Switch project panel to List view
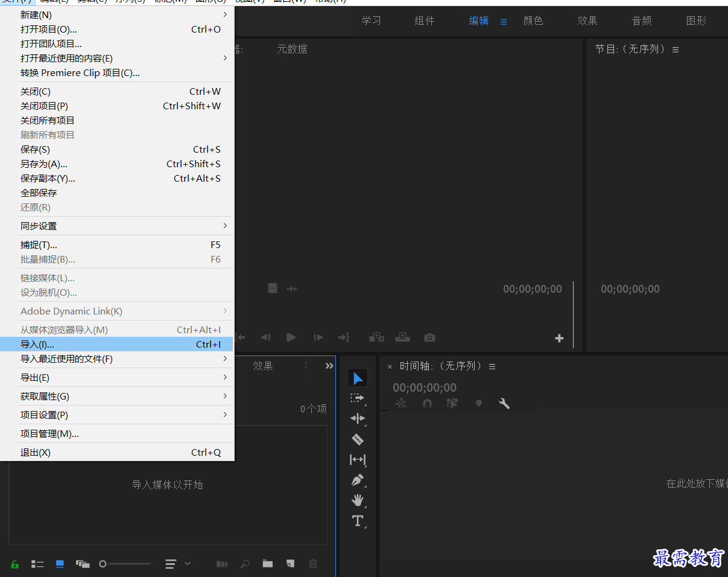This screenshot has height=577, width=728. point(37,564)
